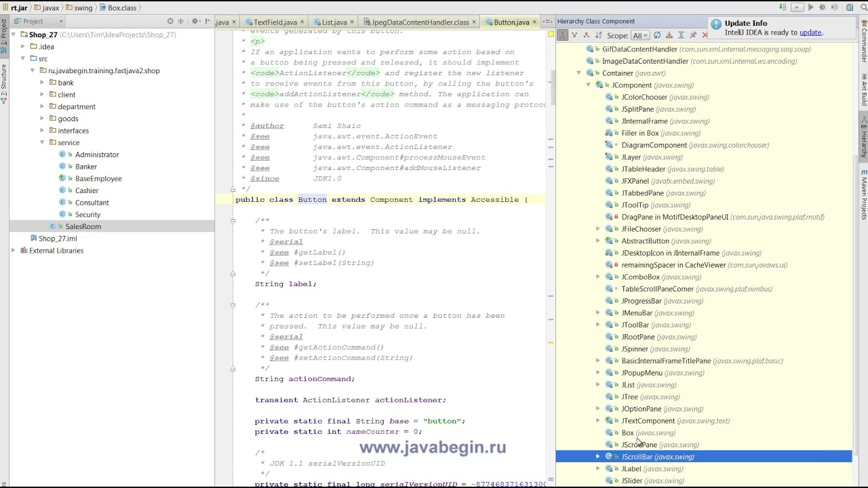Select Box class in hierarchy tree
Viewport: 868px width, 488px height.
[x=628, y=433]
